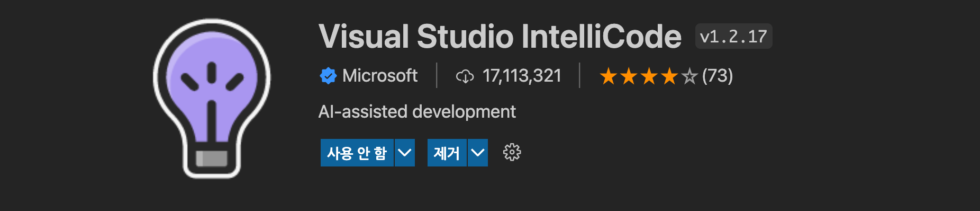The width and height of the screenshot is (980, 211).
Task: Click the star rating with 73 reviews
Action: click(666, 76)
